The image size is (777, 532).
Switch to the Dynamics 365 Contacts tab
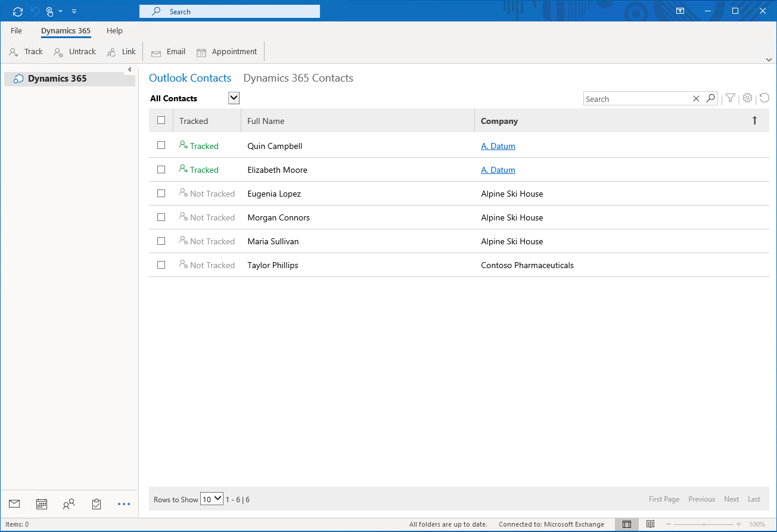(x=298, y=78)
